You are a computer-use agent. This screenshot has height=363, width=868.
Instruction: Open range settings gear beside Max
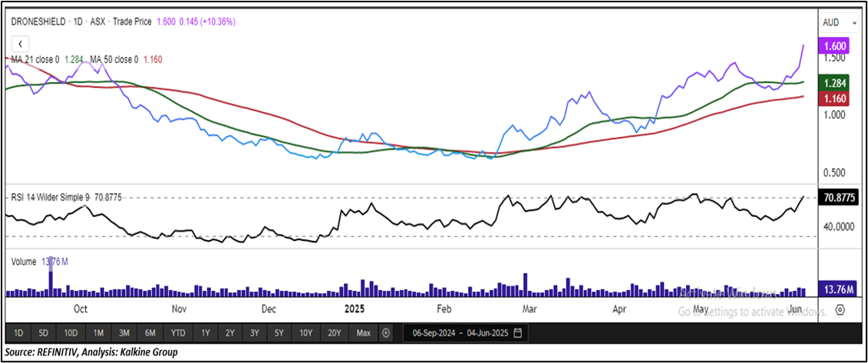pyautogui.click(x=386, y=333)
